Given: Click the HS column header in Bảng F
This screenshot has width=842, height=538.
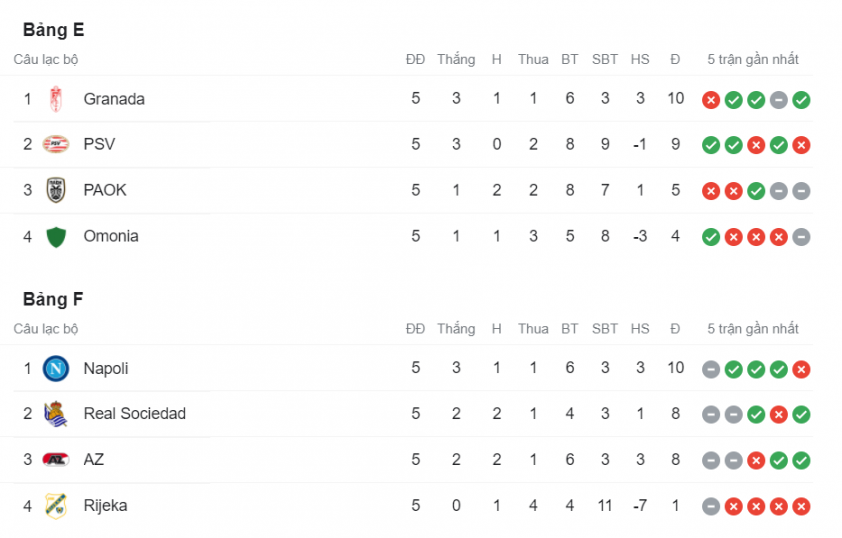Looking at the screenshot, I should [x=640, y=329].
